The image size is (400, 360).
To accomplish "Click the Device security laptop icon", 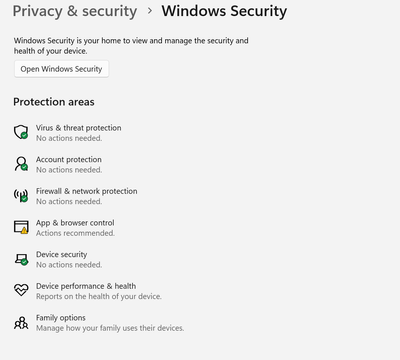I will pyautogui.click(x=21, y=259).
